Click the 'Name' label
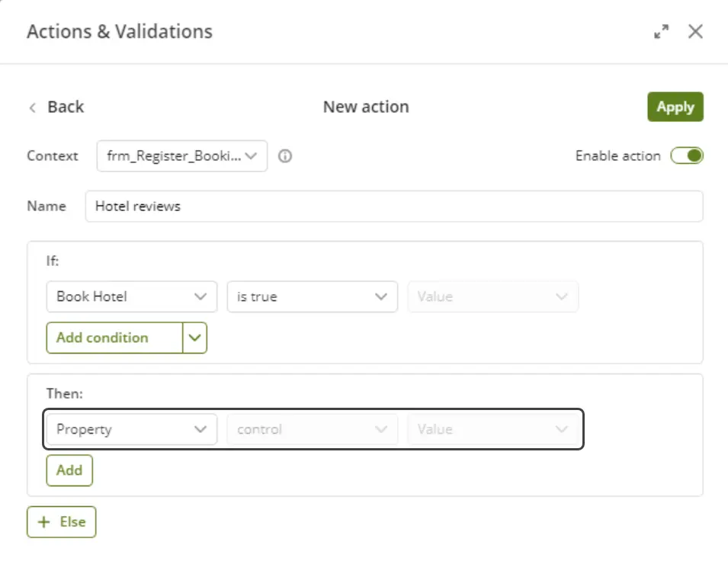Image resolution: width=728 pixels, height=564 pixels. (47, 206)
